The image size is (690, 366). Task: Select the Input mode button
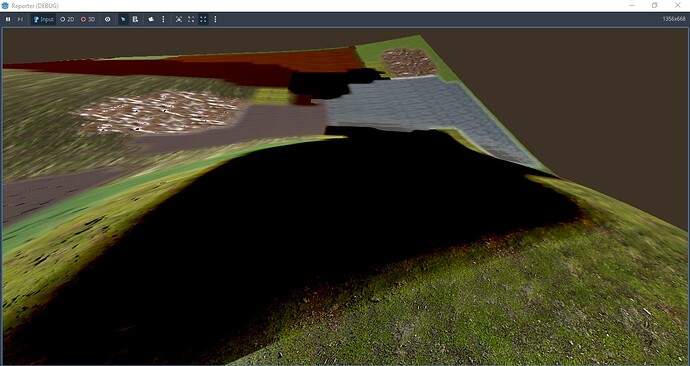[x=43, y=19]
